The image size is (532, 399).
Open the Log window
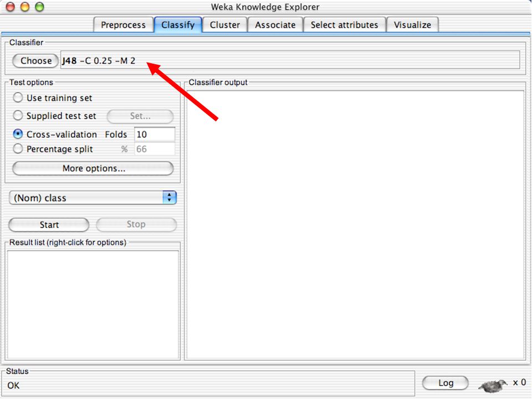click(446, 383)
